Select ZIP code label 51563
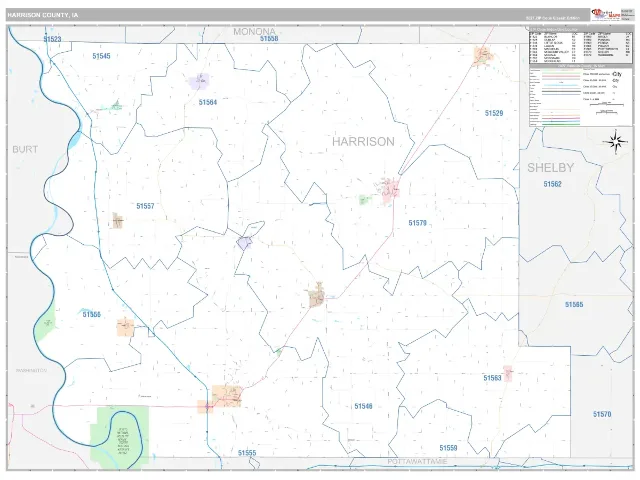This screenshot has height=480, width=640. 492,378
